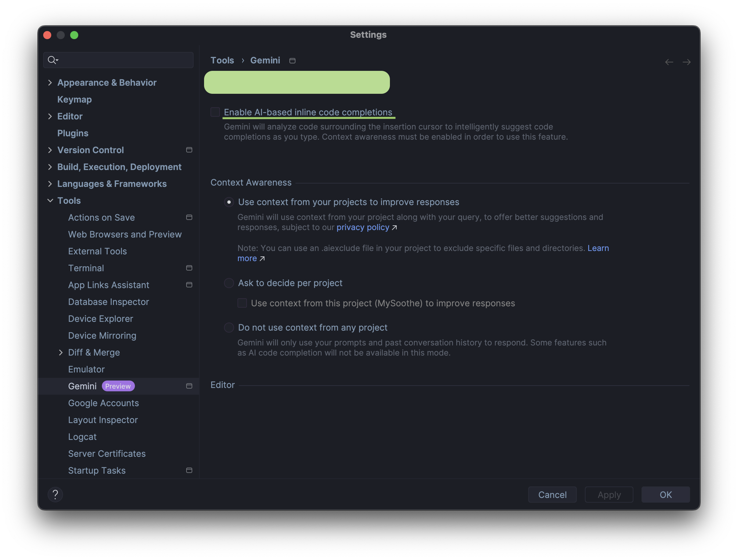
Task: Expand Languages & Frameworks section
Action: tap(50, 184)
